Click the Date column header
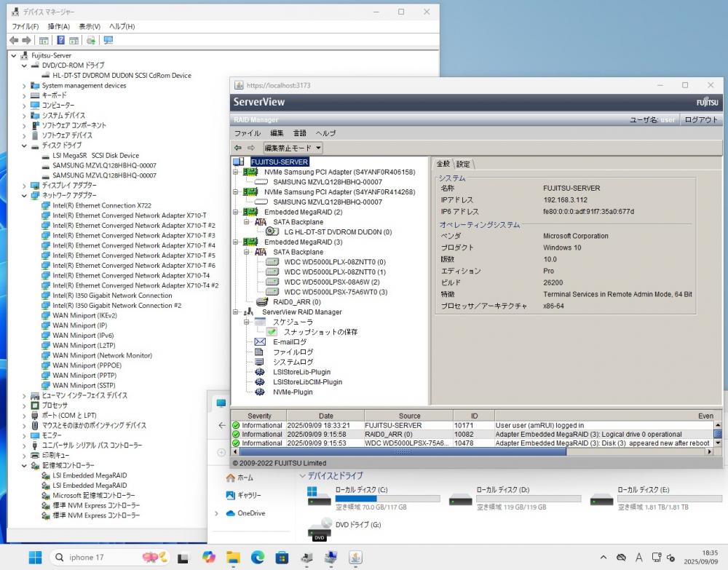The height and width of the screenshot is (570, 728). coord(326,416)
